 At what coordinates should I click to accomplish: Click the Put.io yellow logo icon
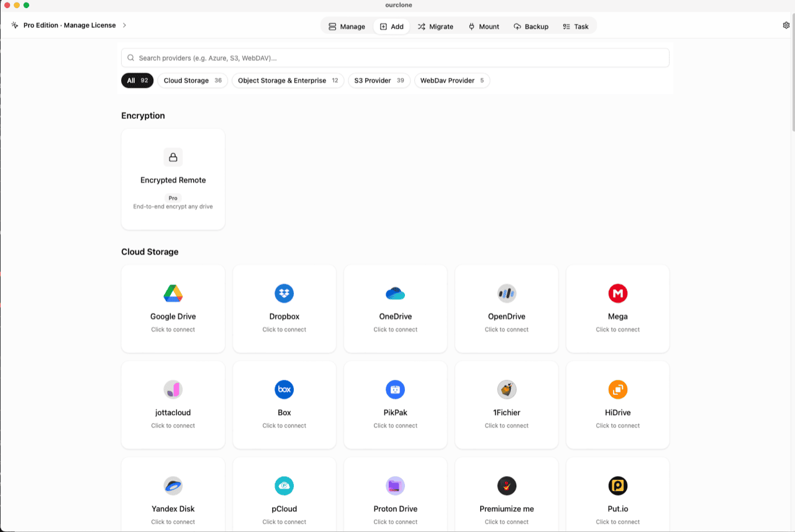coord(618,485)
